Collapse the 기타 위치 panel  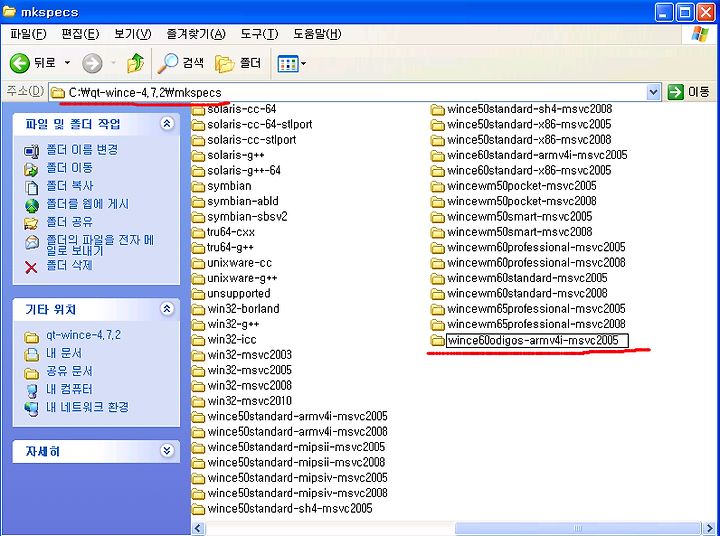coord(167,309)
